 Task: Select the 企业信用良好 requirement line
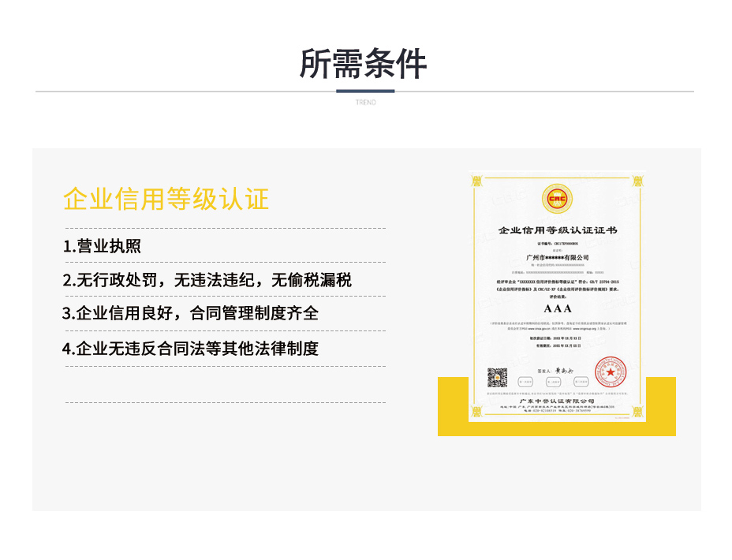point(190,314)
